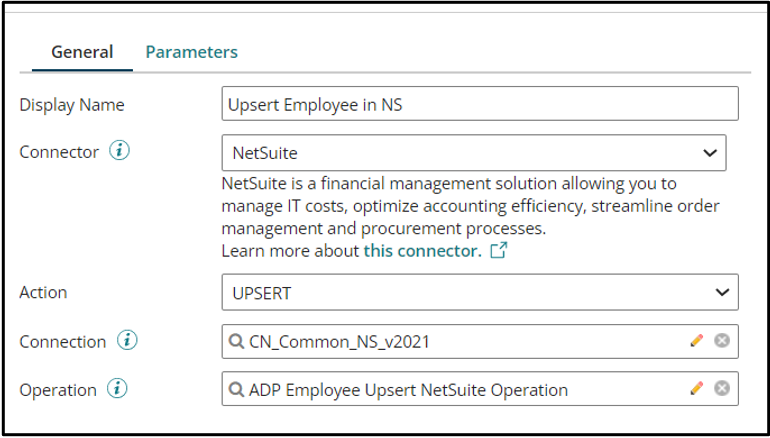This screenshot has width=770, height=438.
Task: Remove the selected ADP Employee Upsert operation
Action: 721,389
